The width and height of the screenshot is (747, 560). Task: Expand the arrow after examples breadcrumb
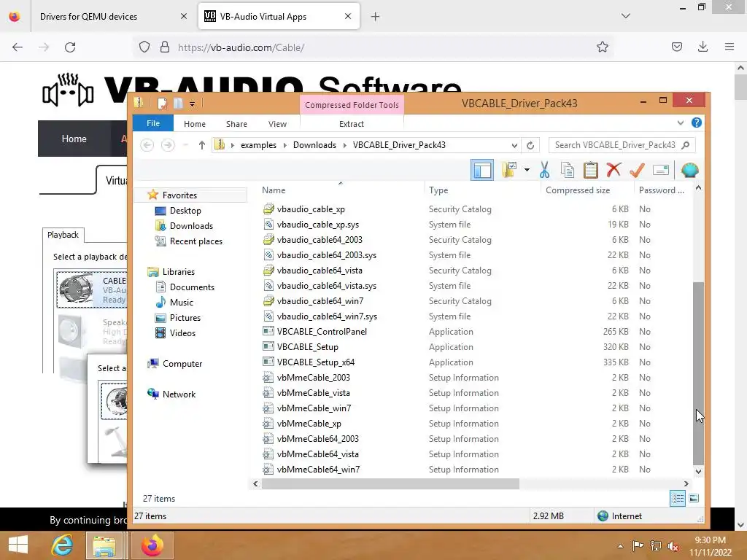click(285, 145)
